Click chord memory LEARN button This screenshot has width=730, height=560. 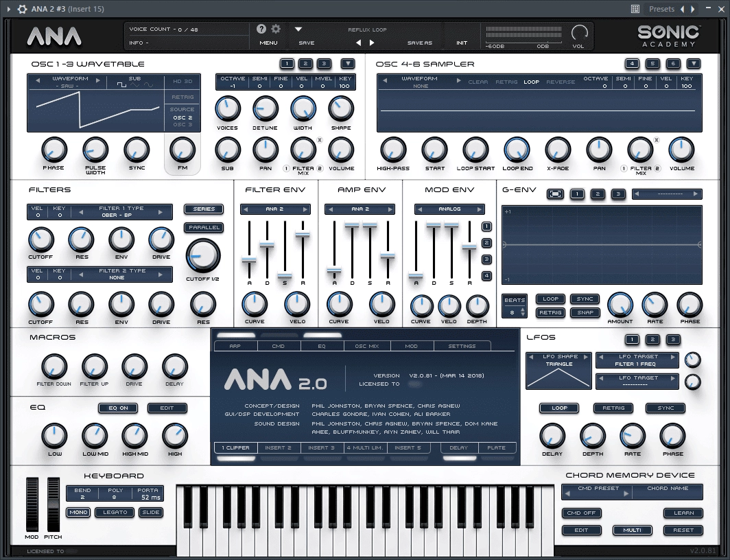(683, 513)
